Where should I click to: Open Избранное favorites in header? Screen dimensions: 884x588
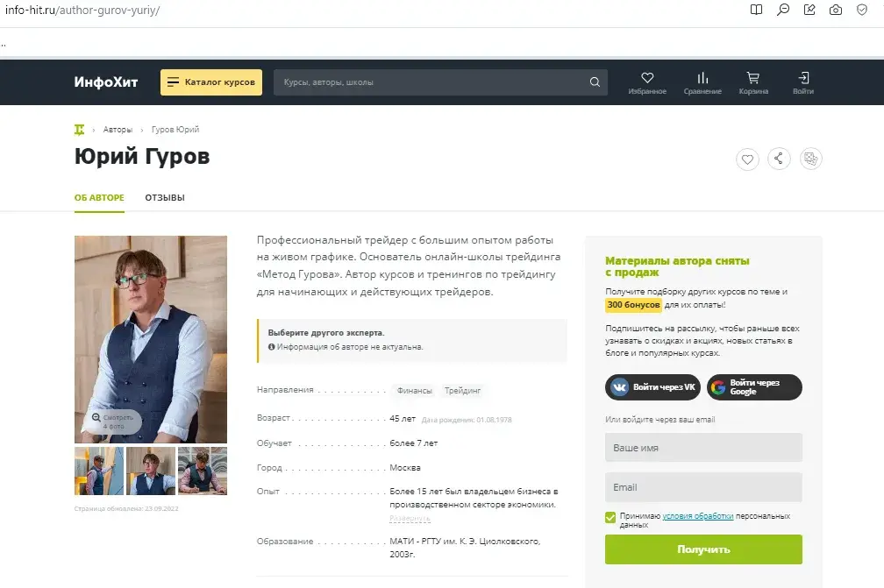point(647,82)
